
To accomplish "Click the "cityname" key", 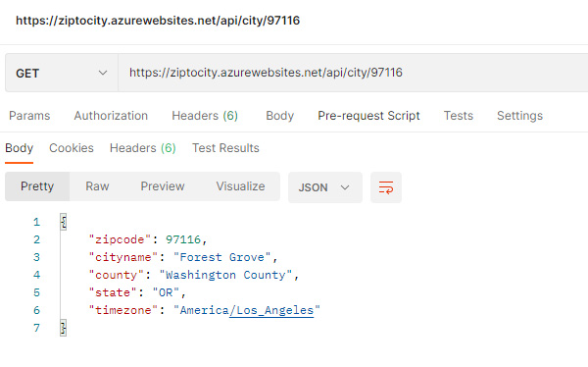I will (x=123, y=257).
